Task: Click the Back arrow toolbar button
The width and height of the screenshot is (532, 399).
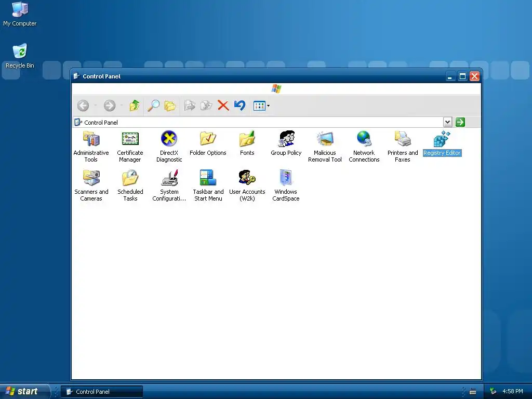Action: (83, 105)
